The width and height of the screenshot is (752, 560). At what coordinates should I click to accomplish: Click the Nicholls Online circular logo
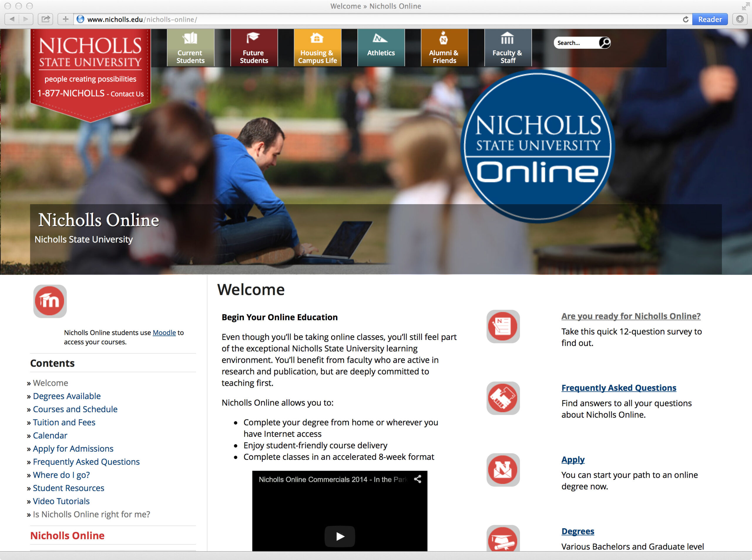click(x=538, y=146)
